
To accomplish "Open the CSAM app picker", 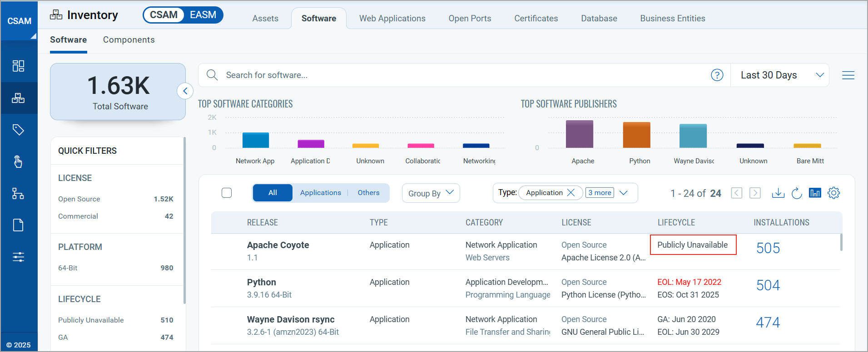I will tap(19, 21).
